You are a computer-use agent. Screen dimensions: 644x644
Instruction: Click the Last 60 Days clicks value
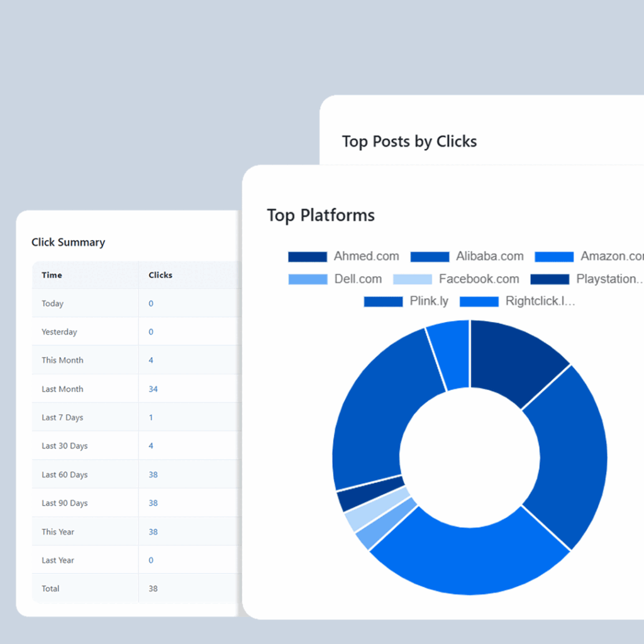[153, 475]
